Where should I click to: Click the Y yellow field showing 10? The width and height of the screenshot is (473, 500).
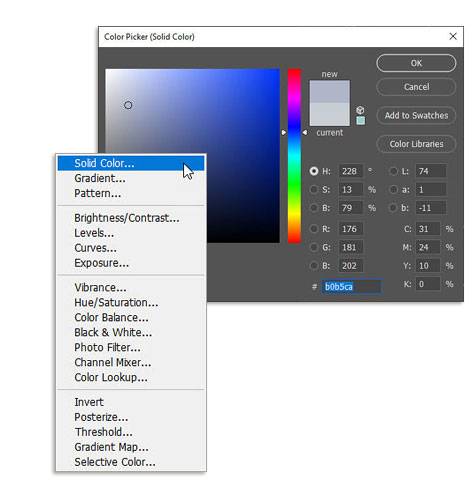428,266
